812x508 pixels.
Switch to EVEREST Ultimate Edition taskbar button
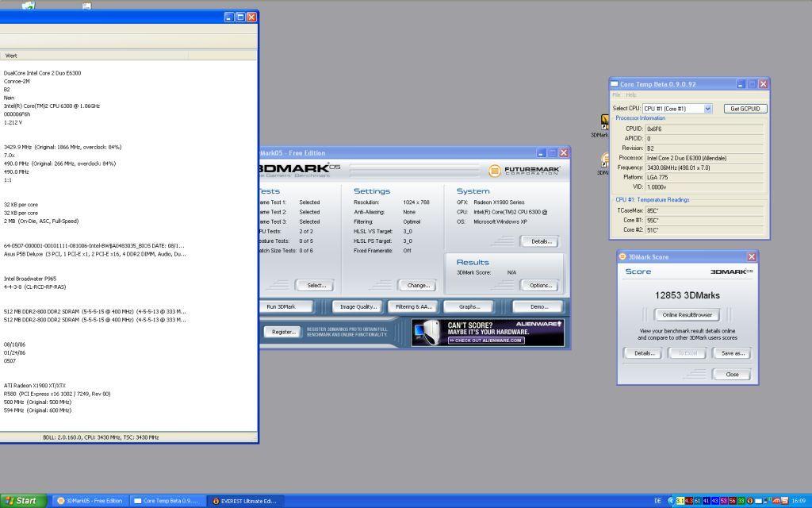coord(245,501)
